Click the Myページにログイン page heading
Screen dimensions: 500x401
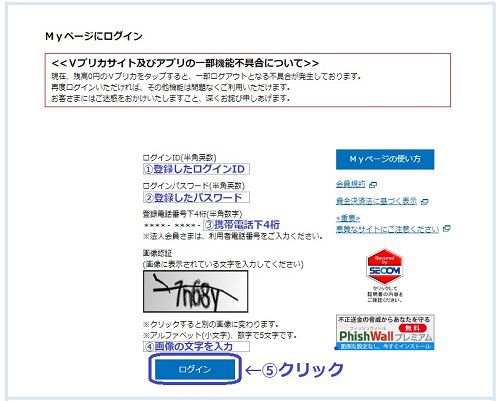[x=94, y=36]
